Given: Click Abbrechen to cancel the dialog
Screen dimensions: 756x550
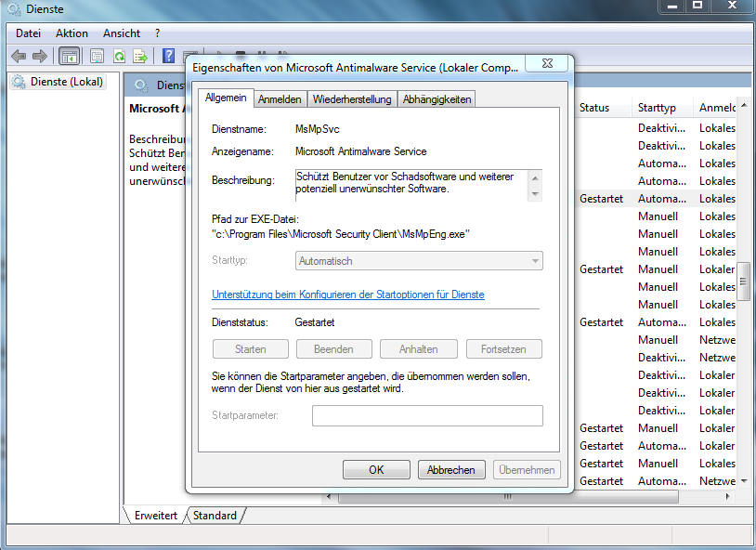Looking at the screenshot, I should [x=450, y=469].
